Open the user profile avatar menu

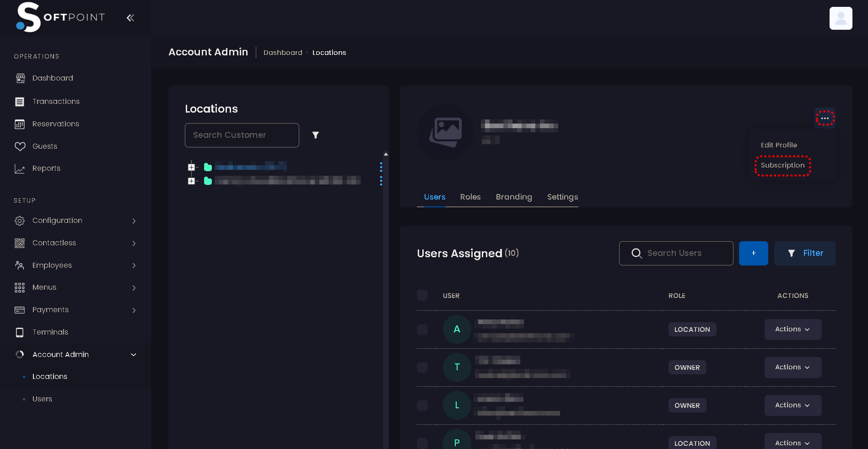point(841,18)
